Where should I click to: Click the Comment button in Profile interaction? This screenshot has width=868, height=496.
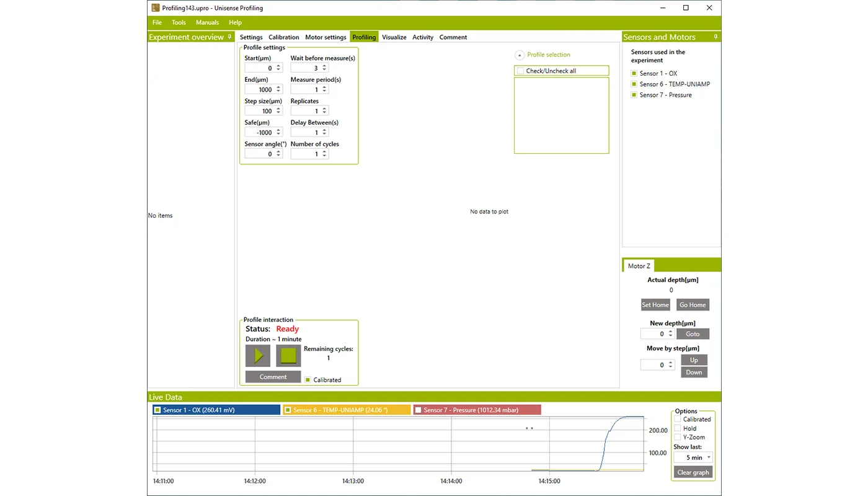coord(273,377)
